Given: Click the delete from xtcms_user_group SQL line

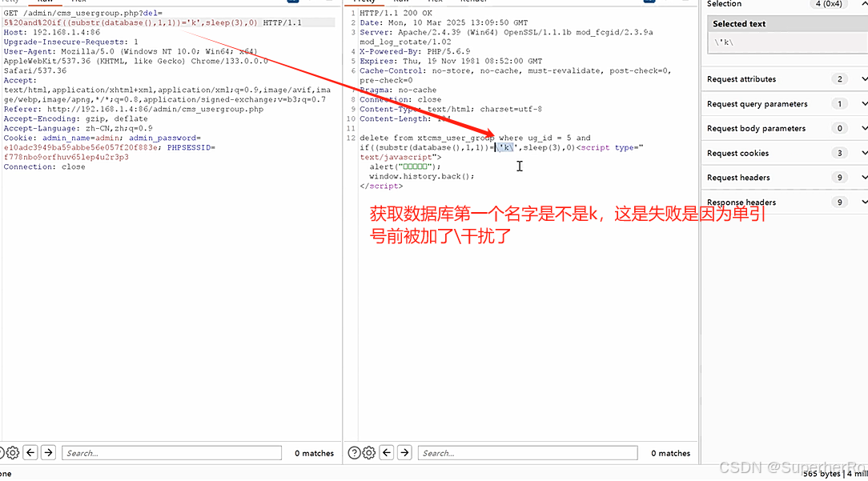Looking at the screenshot, I should [x=475, y=138].
